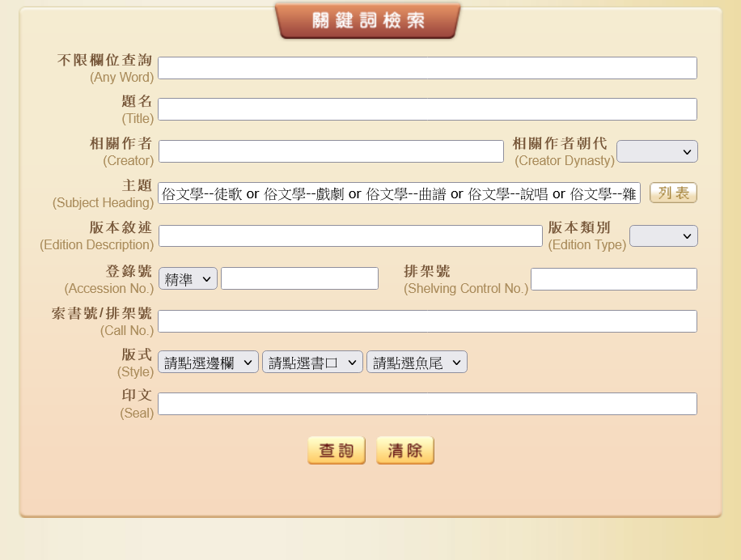Open the 請點選魚尾 dropdown
This screenshot has width=741, height=560.
(x=417, y=363)
